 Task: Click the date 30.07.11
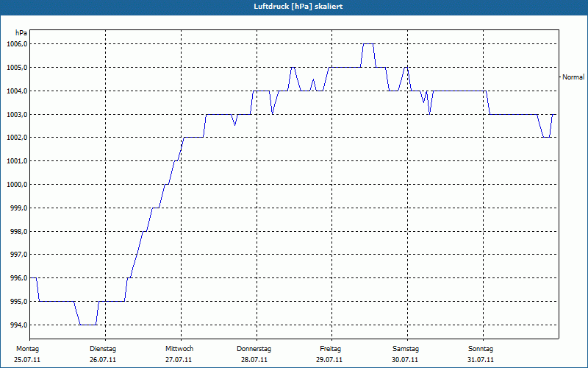click(405, 360)
